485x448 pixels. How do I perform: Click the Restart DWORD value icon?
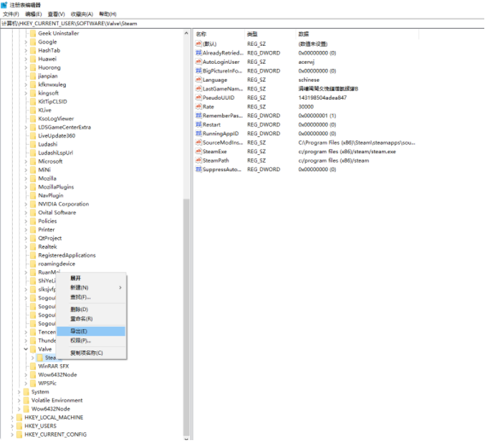[198, 125]
